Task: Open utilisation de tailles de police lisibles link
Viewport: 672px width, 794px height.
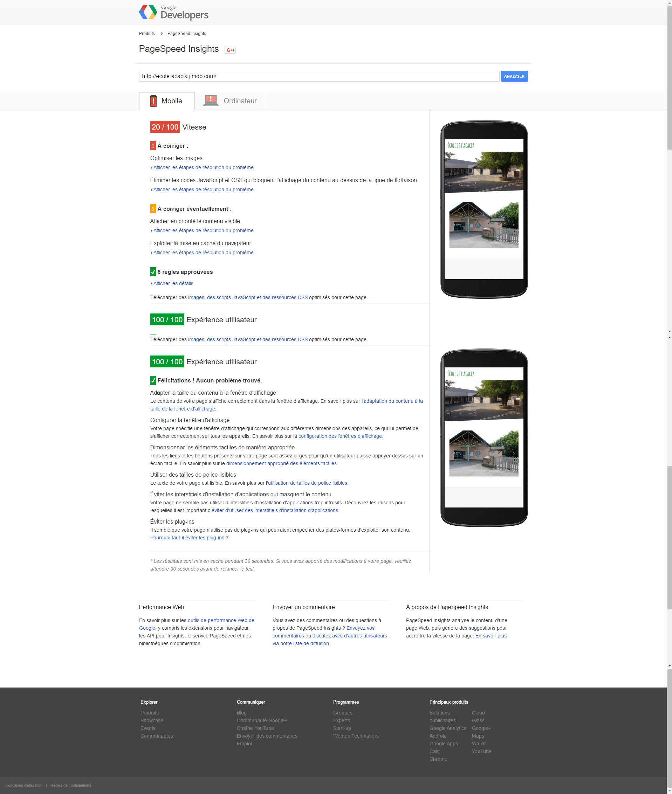Action: [x=307, y=483]
